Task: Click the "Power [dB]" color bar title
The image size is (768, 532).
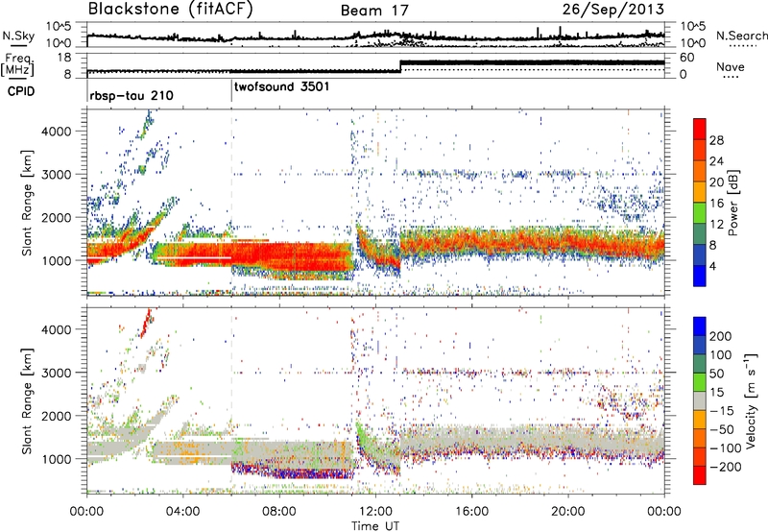Action: (x=732, y=203)
